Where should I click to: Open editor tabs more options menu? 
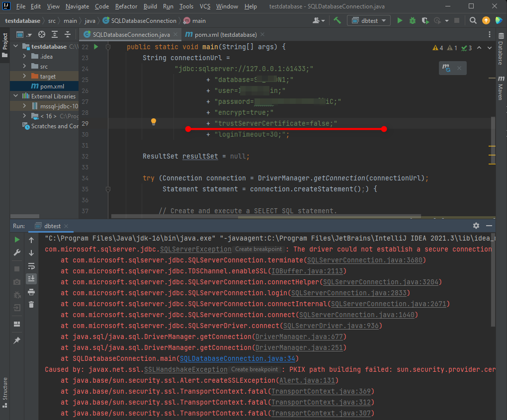(x=490, y=34)
